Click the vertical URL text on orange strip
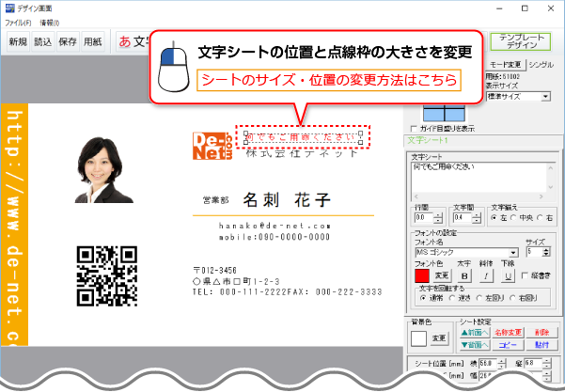Screen dimensions: 565x392 tap(14, 226)
